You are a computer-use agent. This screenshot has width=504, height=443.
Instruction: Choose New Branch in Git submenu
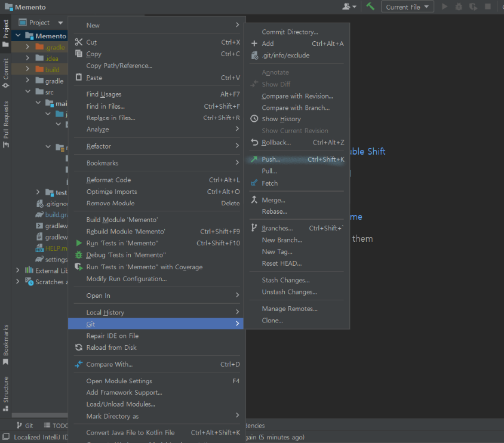click(297, 240)
